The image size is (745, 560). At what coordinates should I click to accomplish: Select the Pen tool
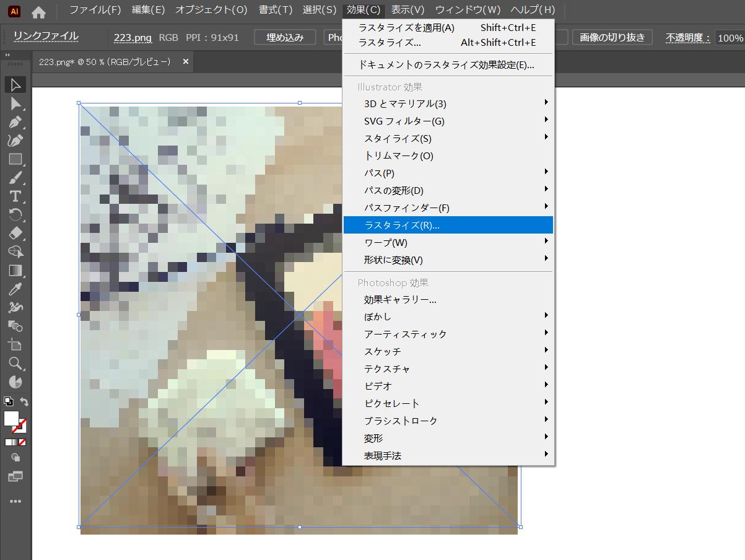click(x=15, y=122)
